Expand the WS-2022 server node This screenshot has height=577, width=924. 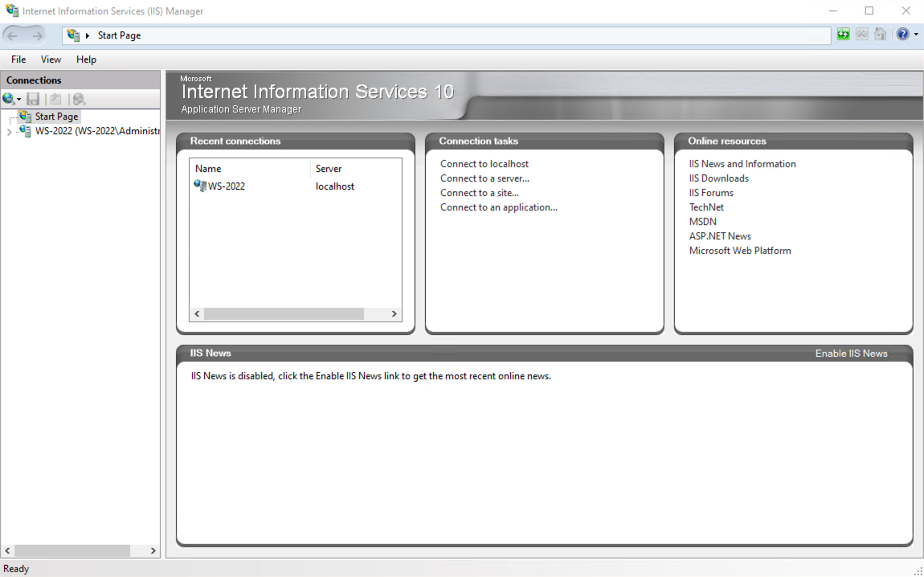point(9,130)
